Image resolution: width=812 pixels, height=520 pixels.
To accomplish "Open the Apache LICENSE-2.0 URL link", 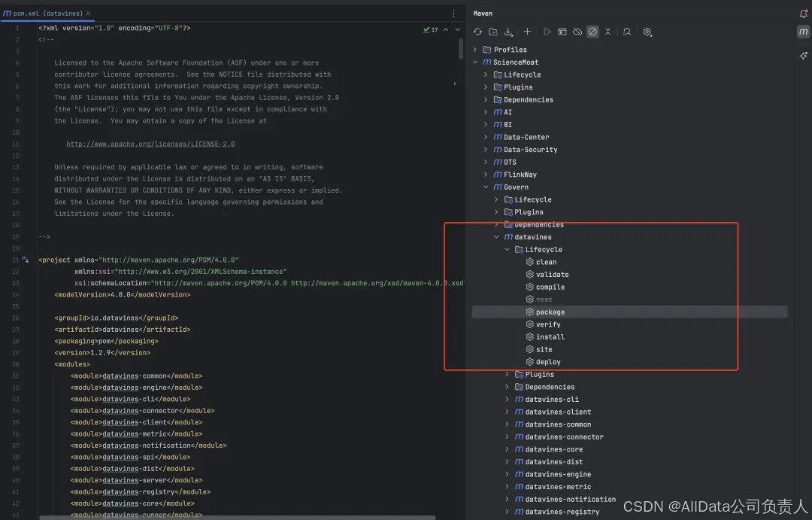I will pos(150,144).
